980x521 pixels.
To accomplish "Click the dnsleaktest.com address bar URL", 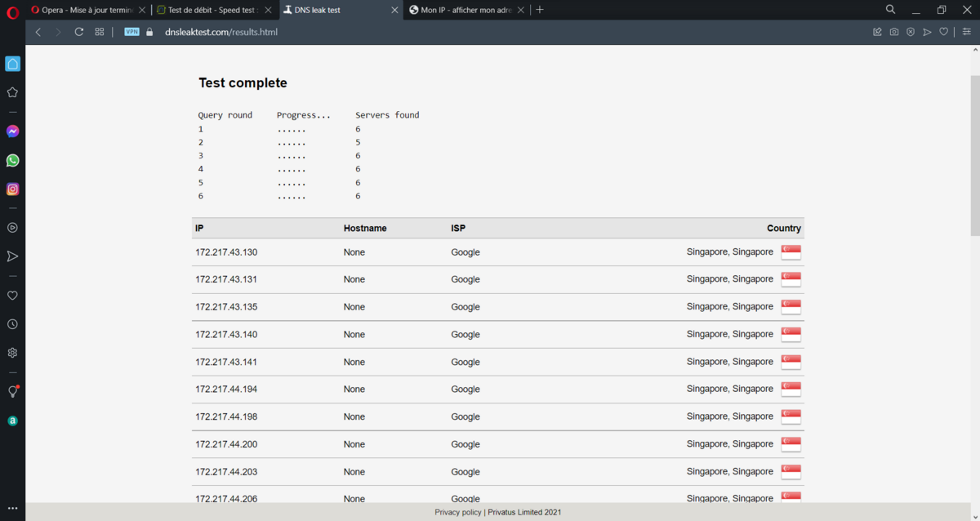I will (x=221, y=32).
